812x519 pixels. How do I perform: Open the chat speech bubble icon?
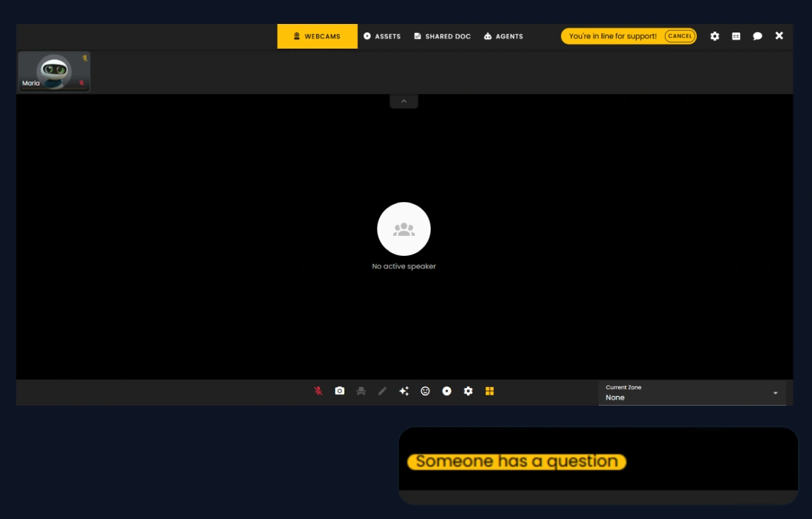pos(758,36)
